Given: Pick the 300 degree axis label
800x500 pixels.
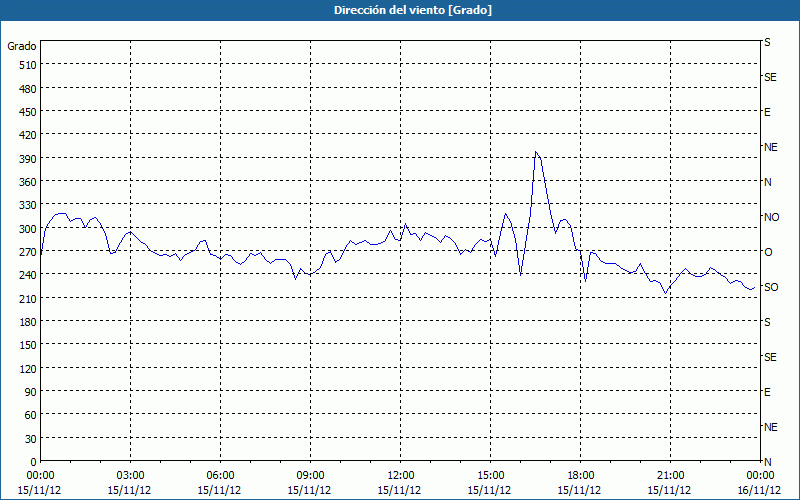Looking at the screenshot, I should [x=29, y=229].
